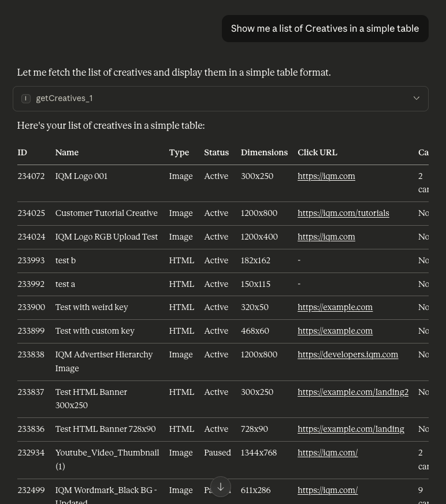Screen dimensions: 446x504
Task: Select ID cell 232499
Action: [x=31, y=491]
